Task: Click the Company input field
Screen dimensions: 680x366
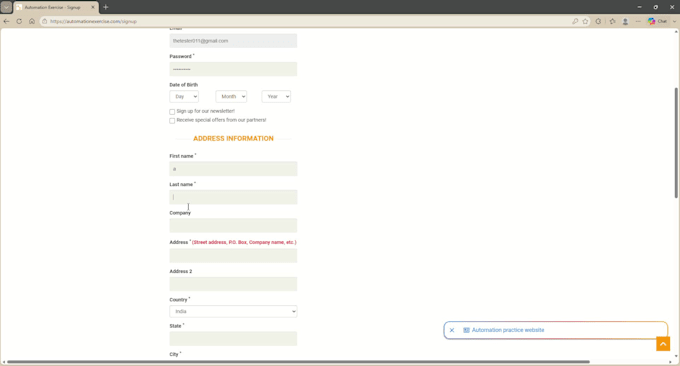Action: coord(233,225)
